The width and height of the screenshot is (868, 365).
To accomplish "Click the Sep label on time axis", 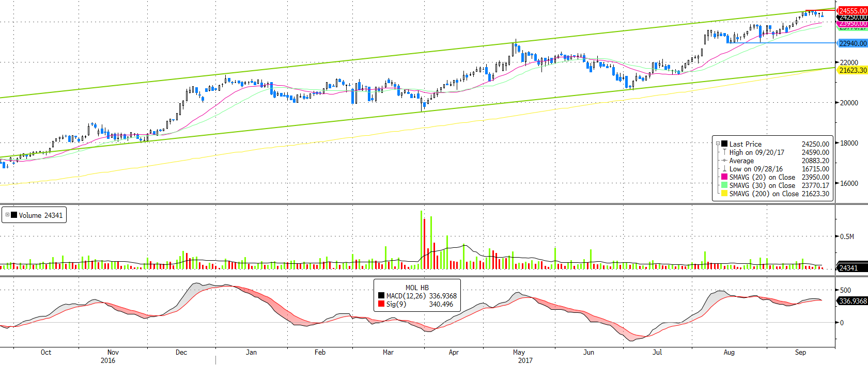I will [800, 352].
